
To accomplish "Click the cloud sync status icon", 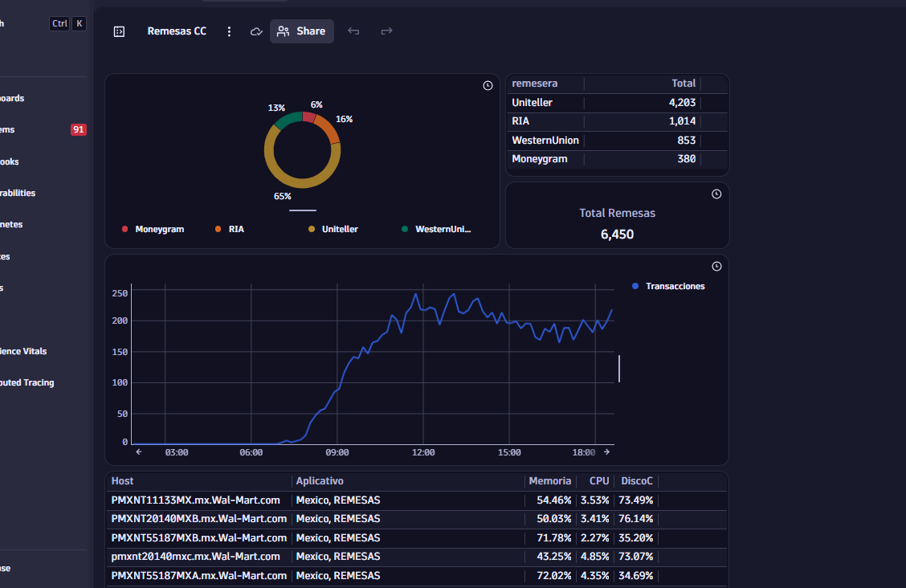I will (x=256, y=31).
